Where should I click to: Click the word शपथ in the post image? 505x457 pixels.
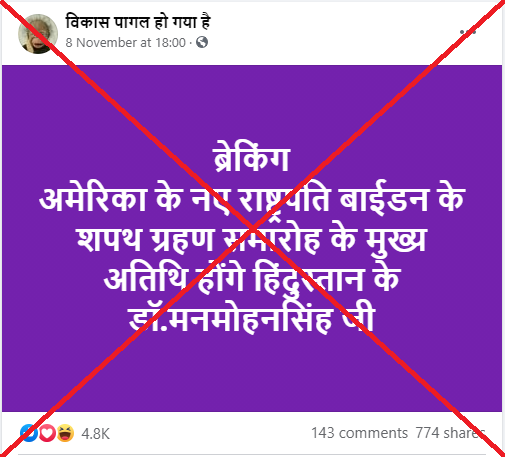coord(109,240)
